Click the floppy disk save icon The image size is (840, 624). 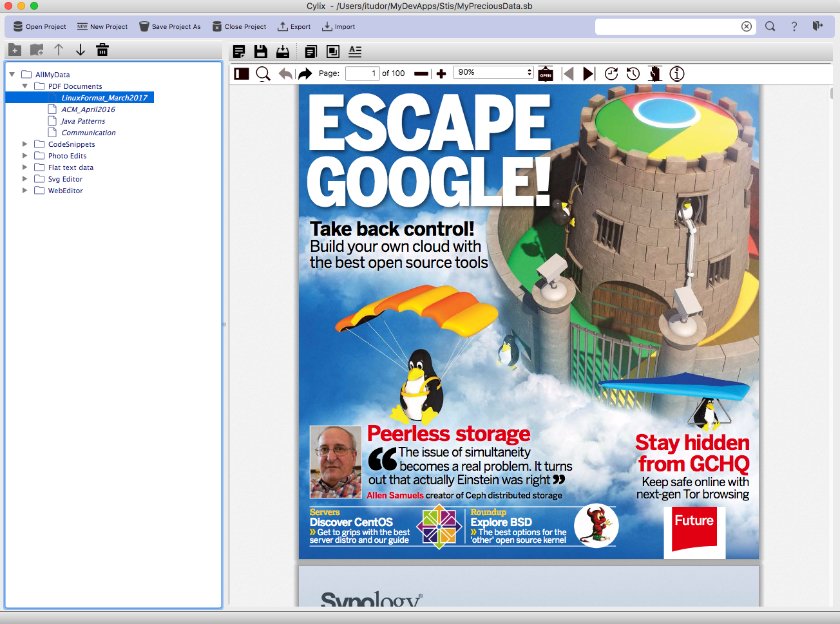coord(261,52)
